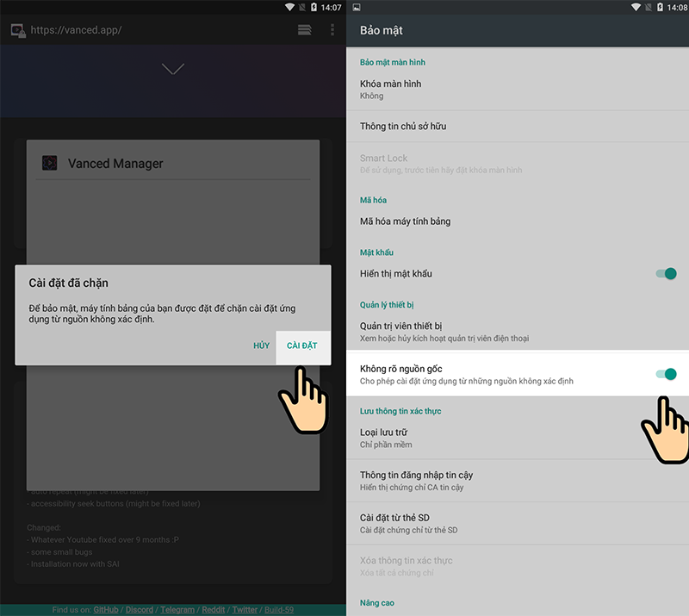The width and height of the screenshot is (689, 616).
Task: Tap the HỦY button in the dialog
Action: [x=262, y=346]
